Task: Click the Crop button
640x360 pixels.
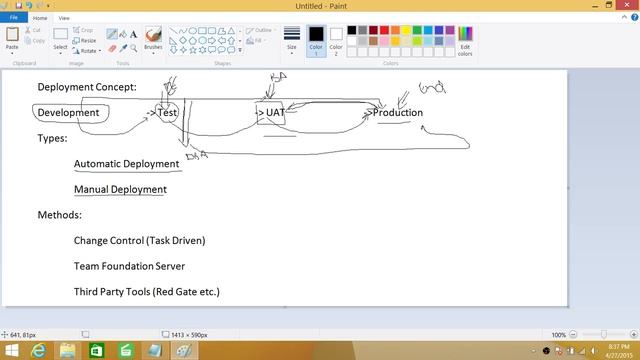Action: 83,30
